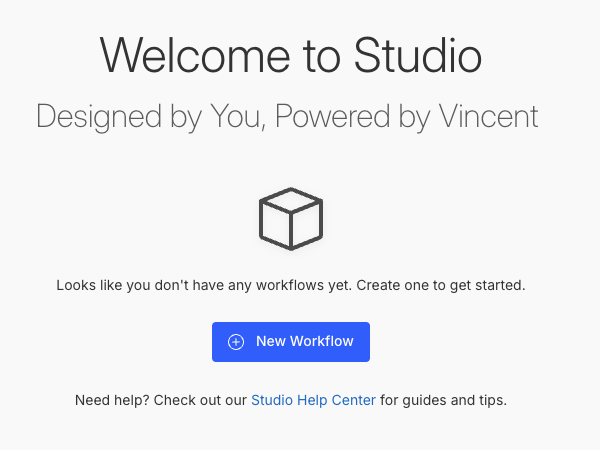
Task: Click the Welcome to Studio heading
Action: (290, 56)
